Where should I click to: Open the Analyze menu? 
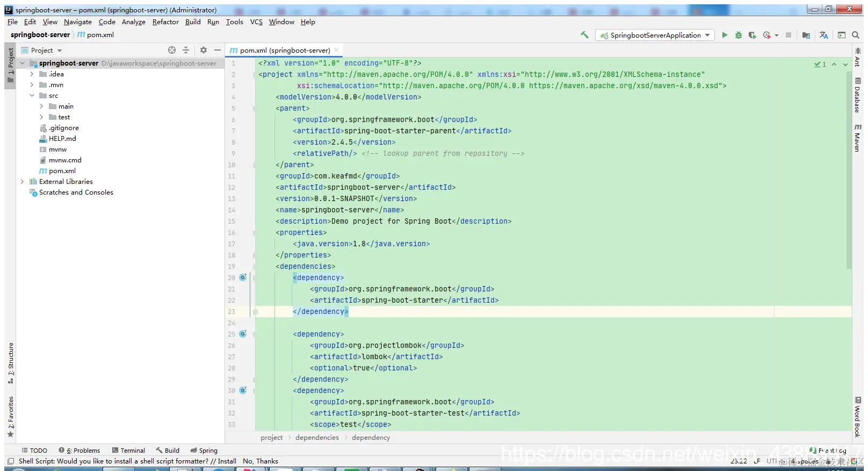pos(134,22)
